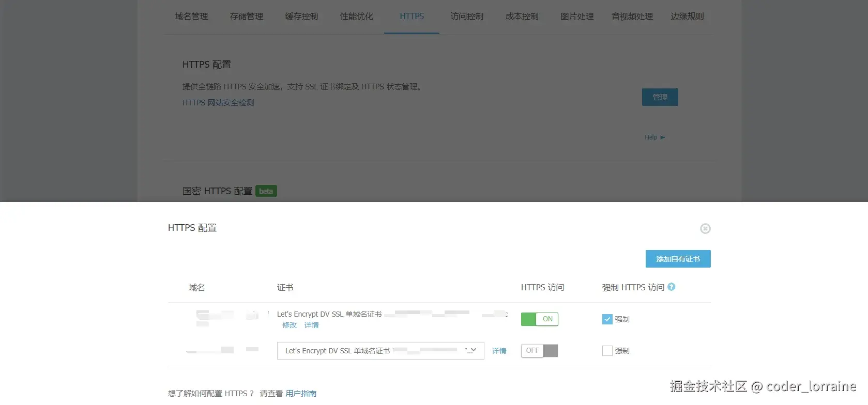The height and width of the screenshot is (405, 868).
Task: Click the 域名 column header
Action: [196, 288]
